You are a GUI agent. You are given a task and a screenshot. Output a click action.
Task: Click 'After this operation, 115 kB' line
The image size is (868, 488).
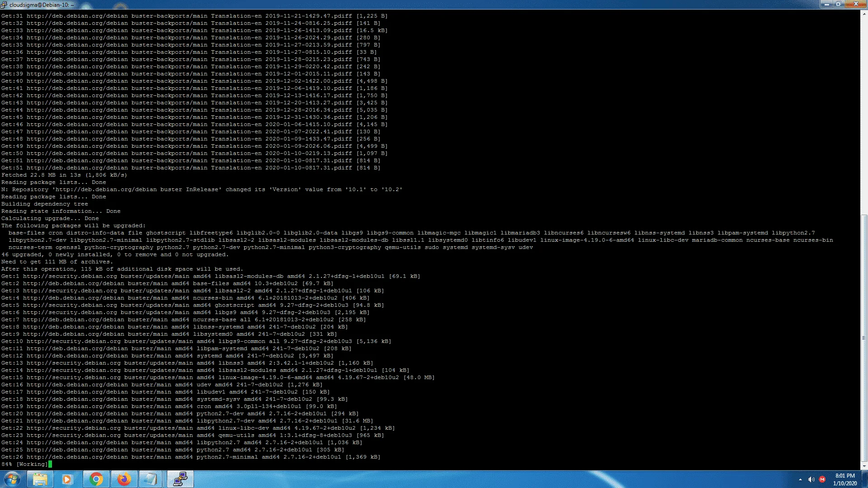(122, 269)
